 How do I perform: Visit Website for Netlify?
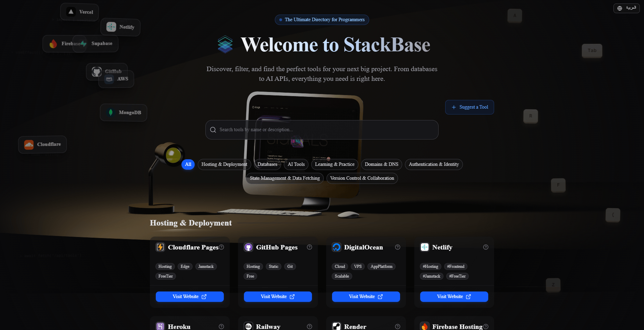tap(454, 297)
